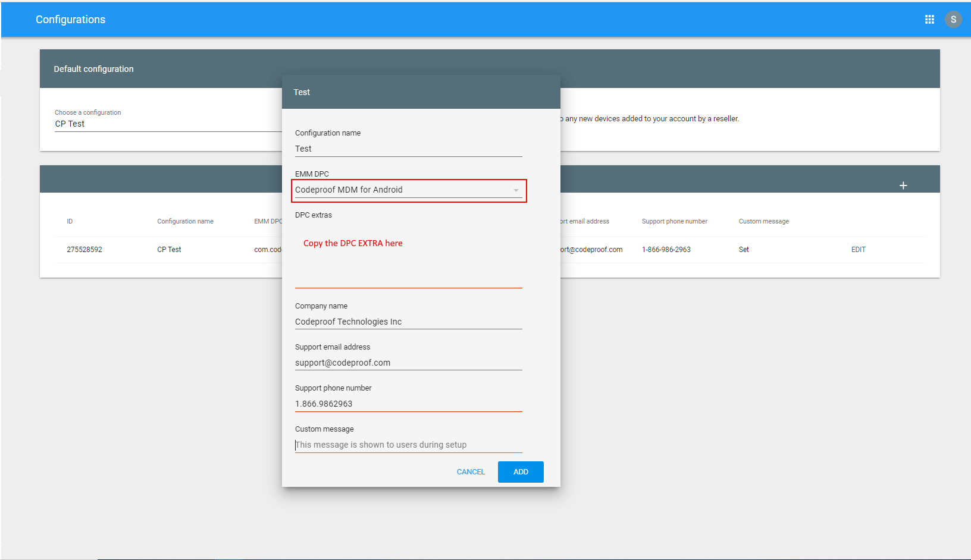Focus the DPC extras text area
Viewport: 971px width, 560px height.
coord(409,256)
